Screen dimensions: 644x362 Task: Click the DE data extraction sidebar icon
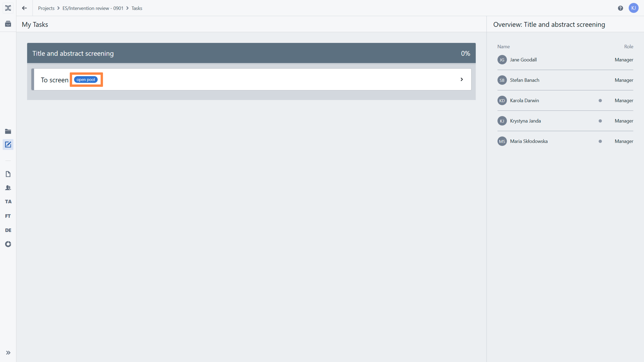[x=8, y=230]
